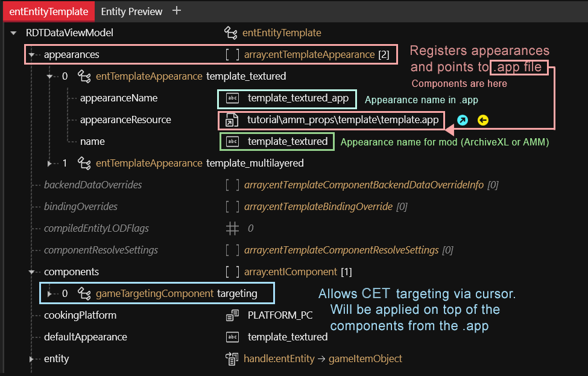Expand the entity handle node
Image resolution: width=588 pixels, height=376 pixels.
pyautogui.click(x=31, y=358)
